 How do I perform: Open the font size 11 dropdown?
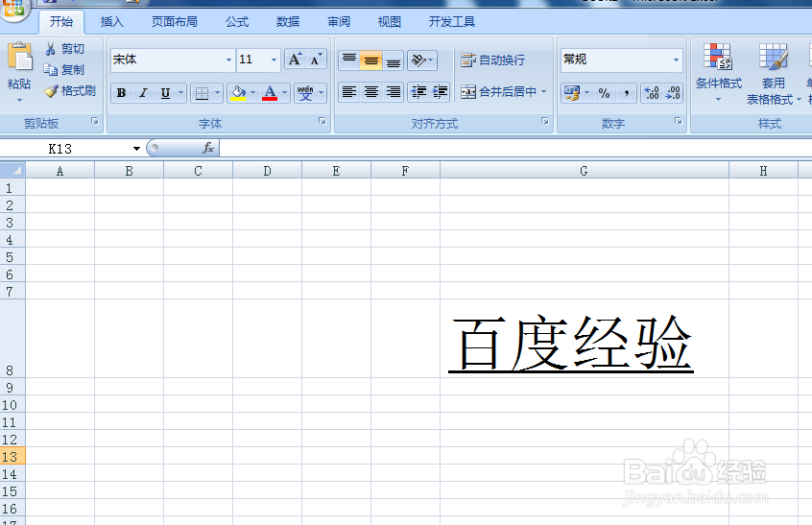click(x=274, y=60)
